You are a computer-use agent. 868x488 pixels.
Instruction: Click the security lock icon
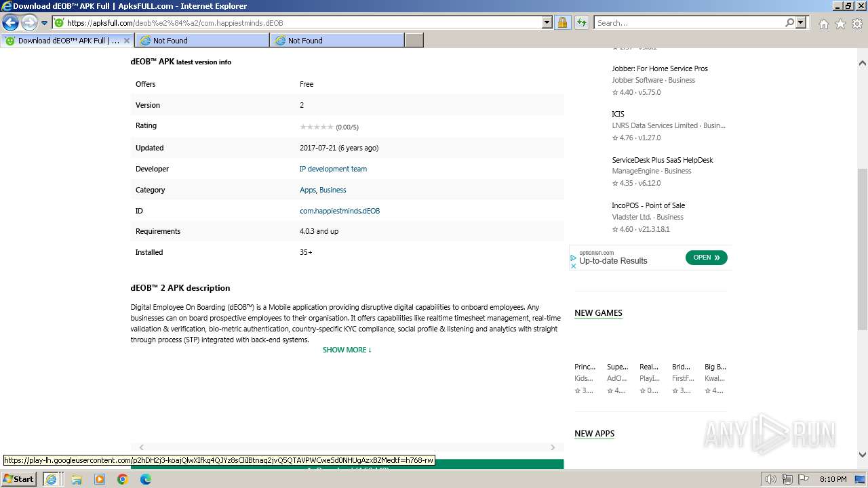pos(562,22)
